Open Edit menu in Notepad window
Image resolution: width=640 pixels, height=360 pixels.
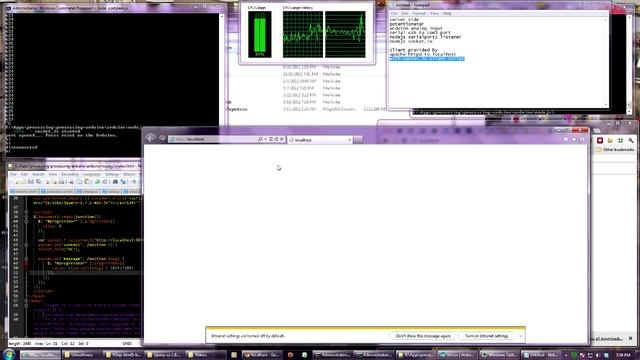pyautogui.click(x=404, y=13)
